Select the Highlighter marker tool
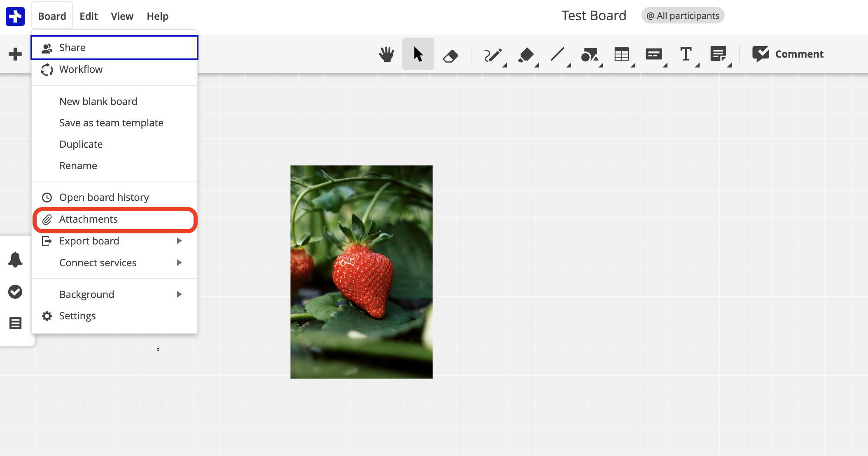This screenshot has height=456, width=868. [525, 55]
